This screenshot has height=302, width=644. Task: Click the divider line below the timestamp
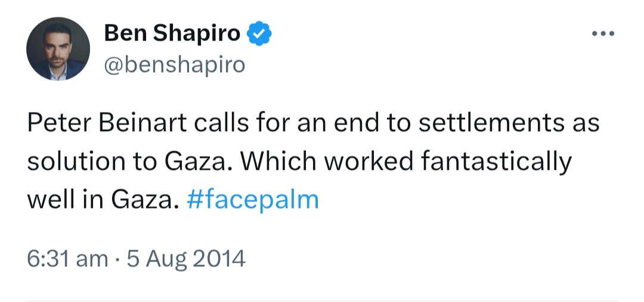321,300
